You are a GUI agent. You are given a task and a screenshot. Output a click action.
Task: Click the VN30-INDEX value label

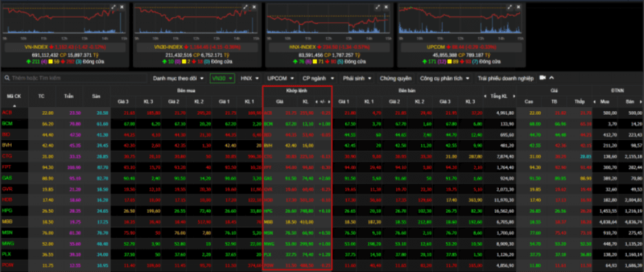197,47
